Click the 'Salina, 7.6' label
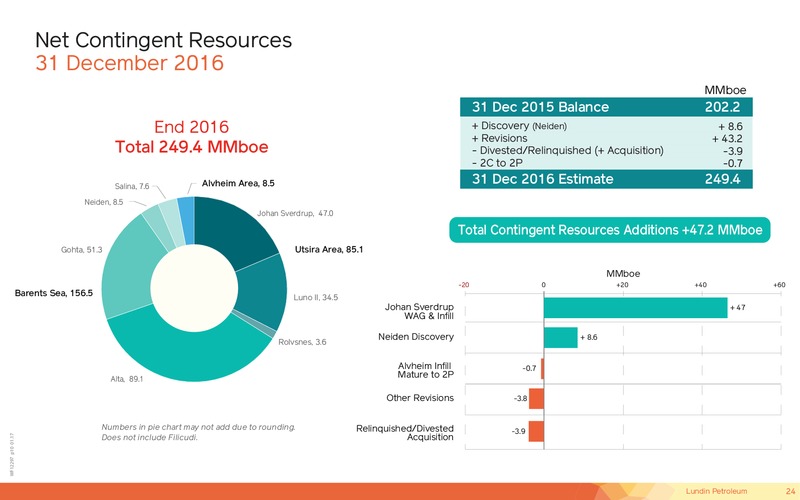 132,186
